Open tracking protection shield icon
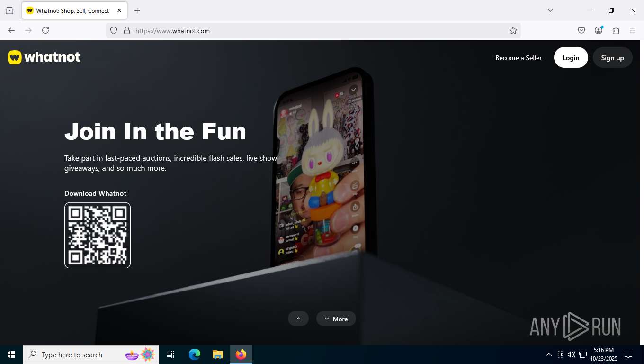Image resolution: width=644 pixels, height=364 pixels. pos(114,30)
